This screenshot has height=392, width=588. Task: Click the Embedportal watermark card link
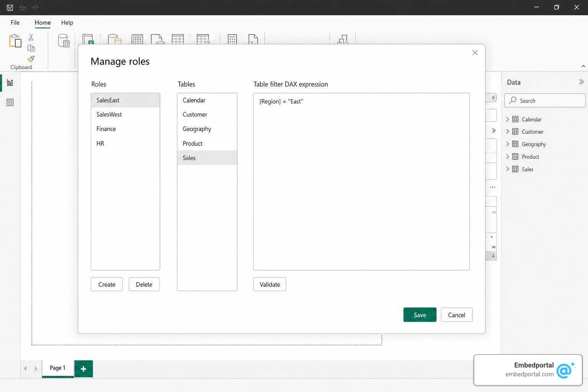[x=528, y=370]
